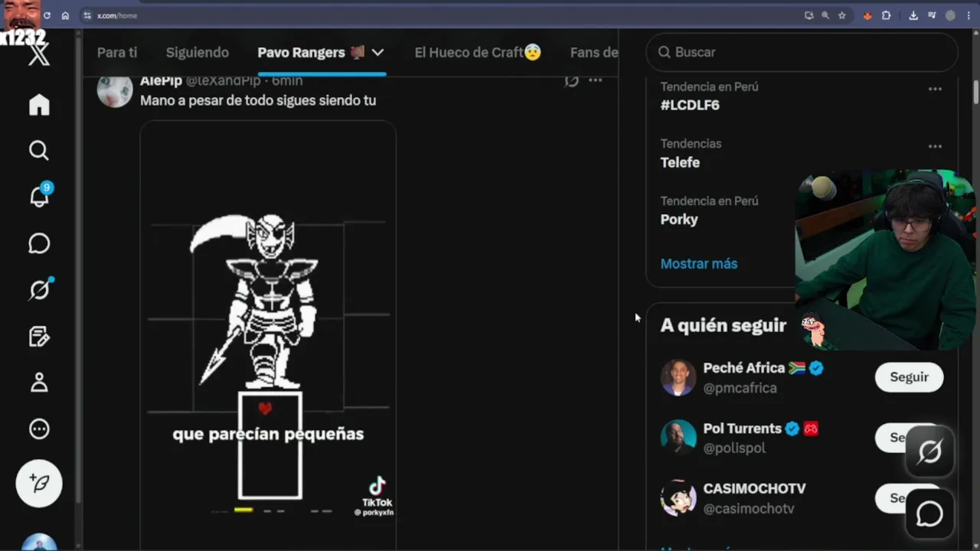Open the media control music icon
The width and height of the screenshot is (980, 551).
932,15
